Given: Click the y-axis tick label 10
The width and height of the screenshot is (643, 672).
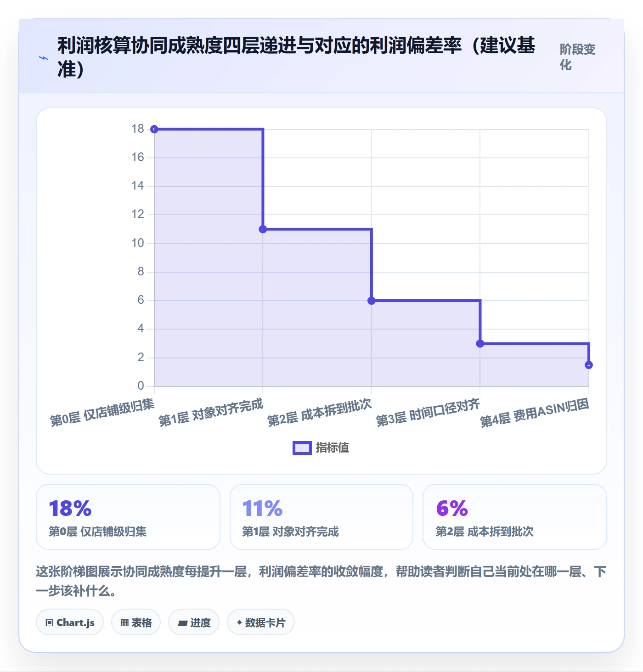Looking at the screenshot, I should tap(138, 243).
